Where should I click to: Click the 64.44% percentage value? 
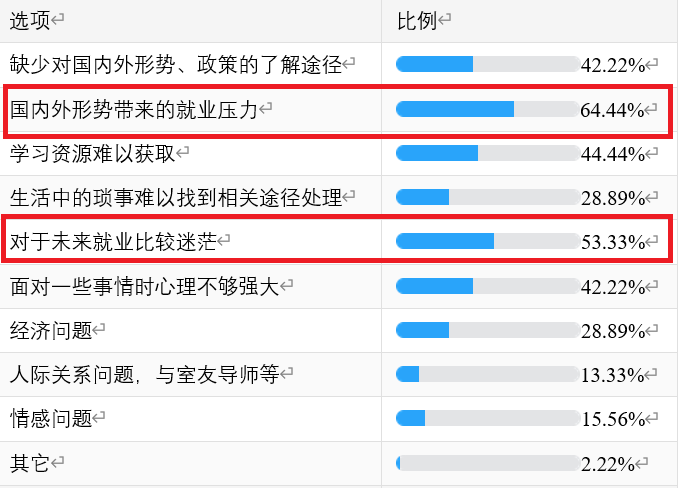[x=612, y=110]
